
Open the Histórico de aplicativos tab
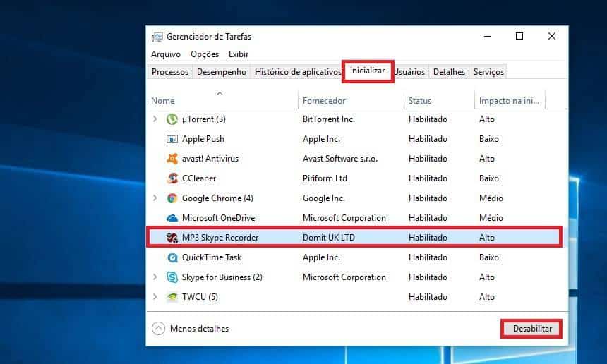(298, 72)
